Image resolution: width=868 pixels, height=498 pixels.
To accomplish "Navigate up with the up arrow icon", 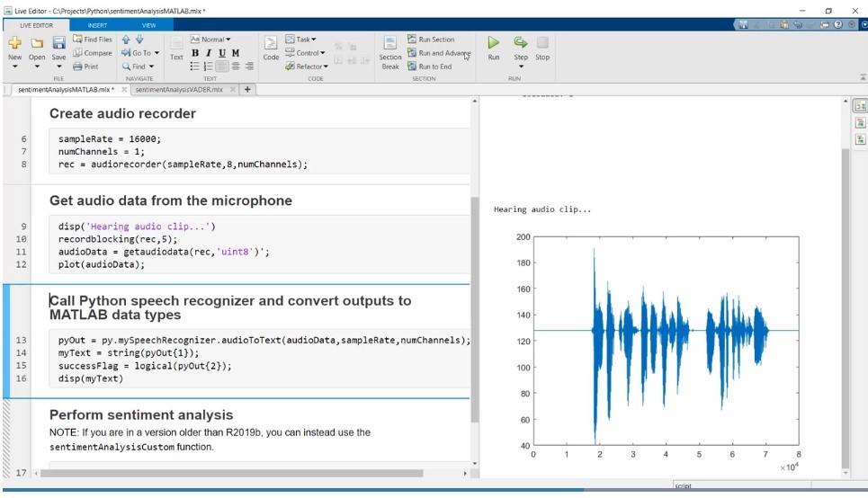I will [126, 40].
